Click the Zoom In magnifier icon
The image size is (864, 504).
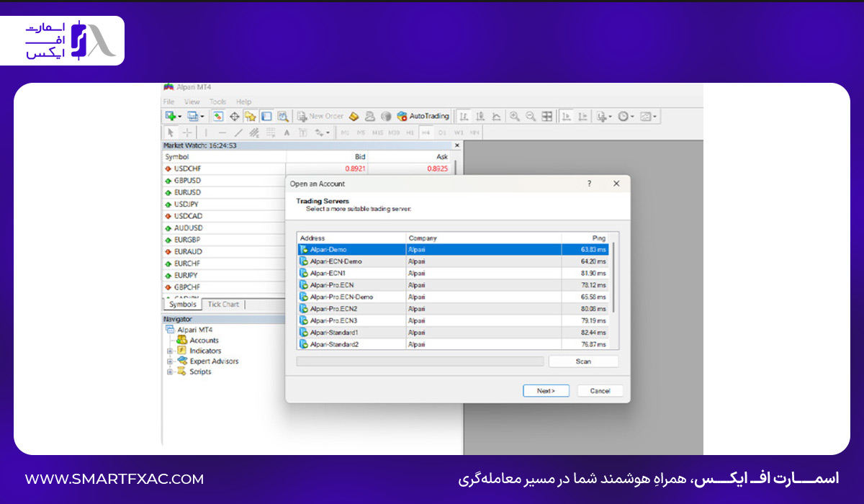(x=514, y=116)
